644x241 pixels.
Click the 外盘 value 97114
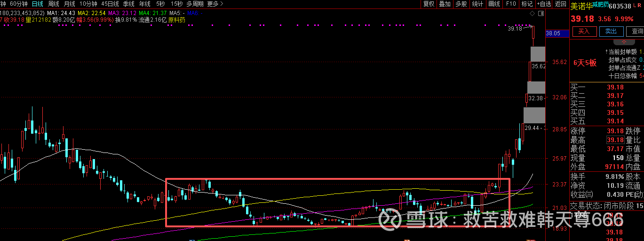coord(613,167)
